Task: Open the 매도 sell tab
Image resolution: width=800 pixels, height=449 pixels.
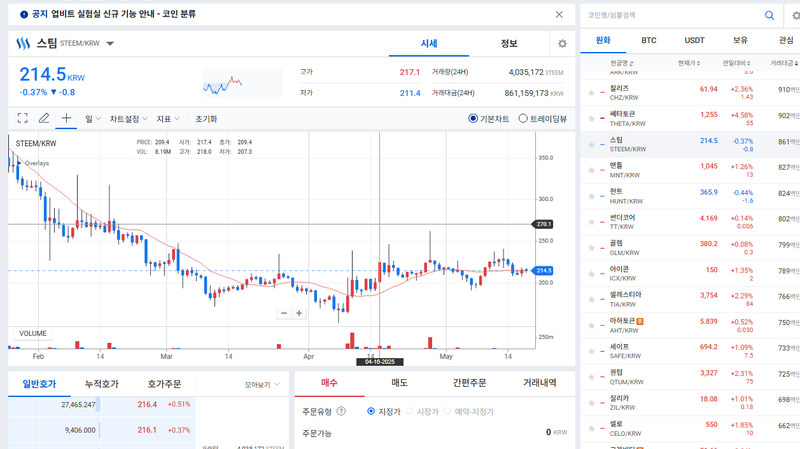Action: (x=399, y=383)
